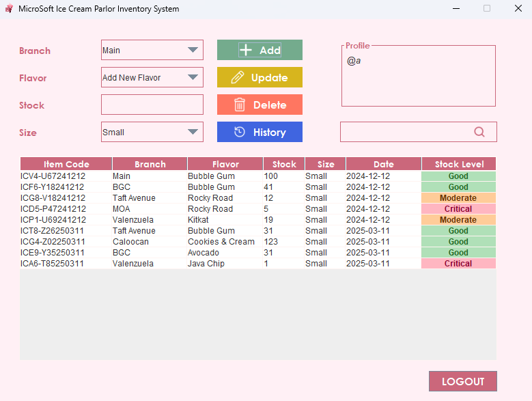
Task: Click the Moderate stock level for Kitkat
Action: click(458, 220)
